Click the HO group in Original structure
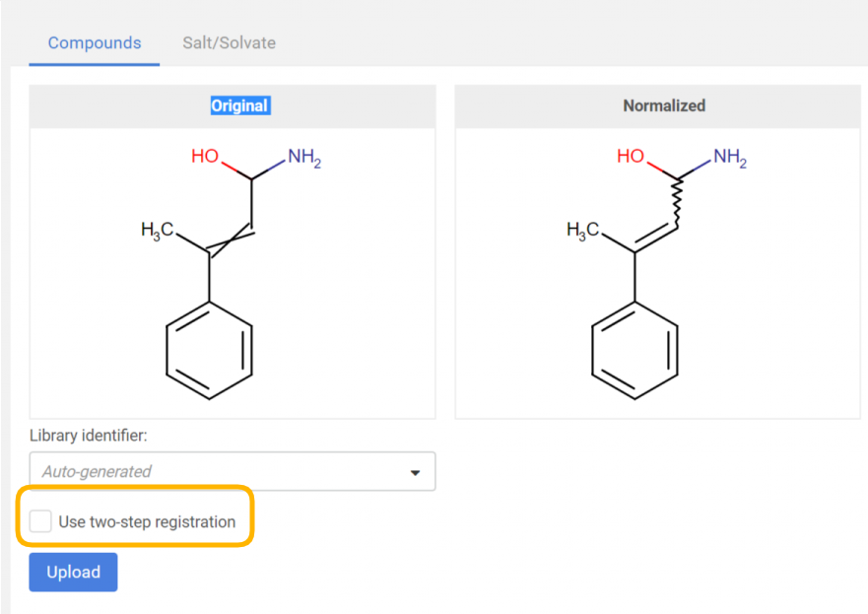 205,156
